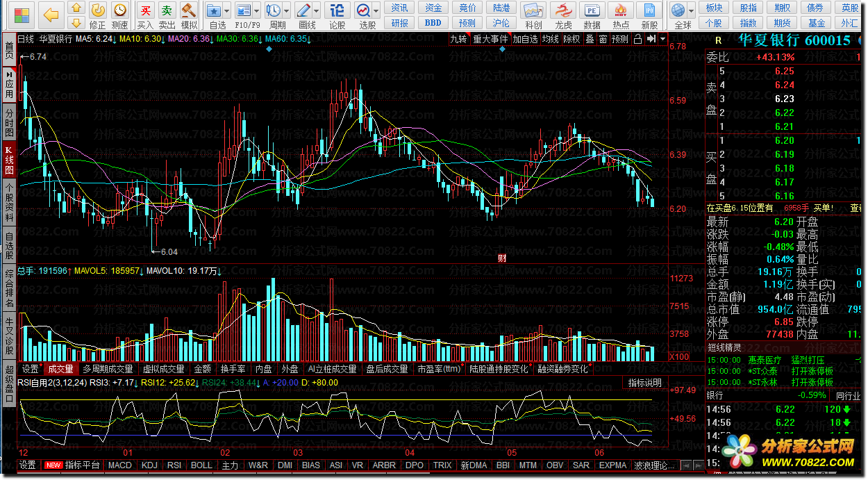Click the small yellow down arrow icon
The image size is (868, 480).
click(77, 24)
